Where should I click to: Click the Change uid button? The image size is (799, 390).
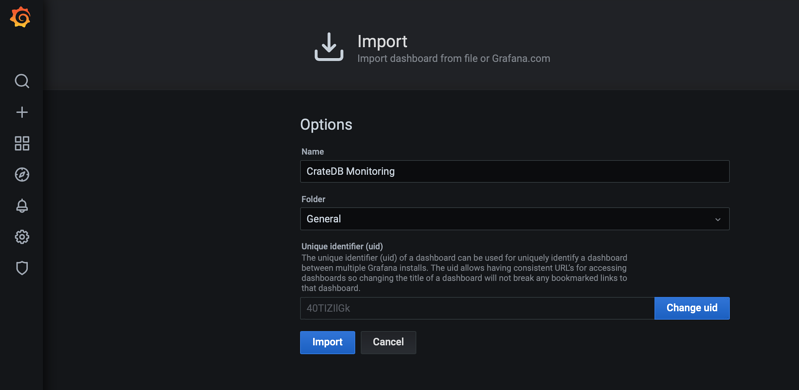click(x=692, y=308)
